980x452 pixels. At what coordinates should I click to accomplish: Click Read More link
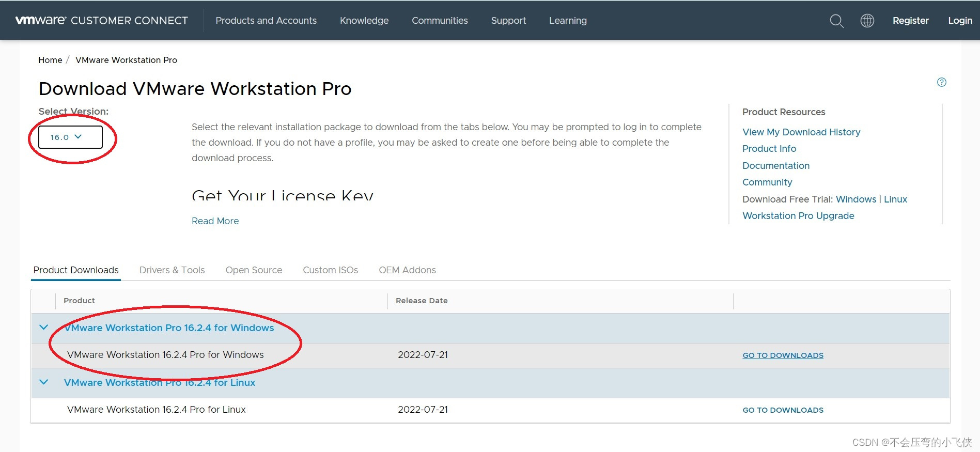tap(215, 221)
